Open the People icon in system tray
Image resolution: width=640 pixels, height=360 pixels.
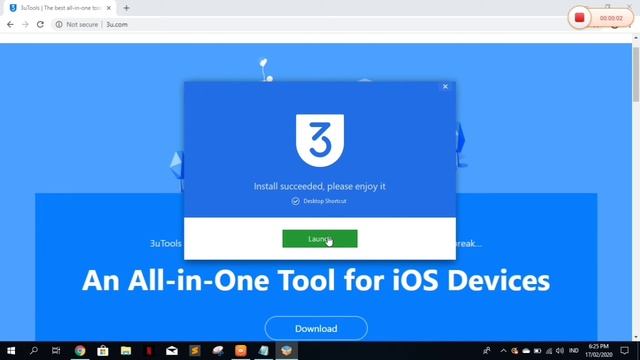pos(487,351)
